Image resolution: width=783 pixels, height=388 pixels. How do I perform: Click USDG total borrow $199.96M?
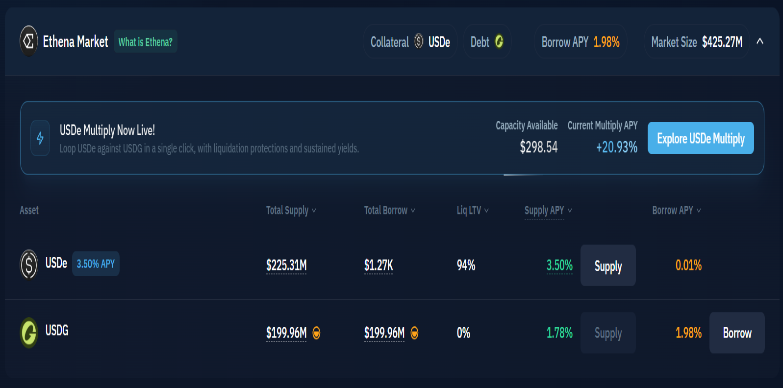(384, 333)
